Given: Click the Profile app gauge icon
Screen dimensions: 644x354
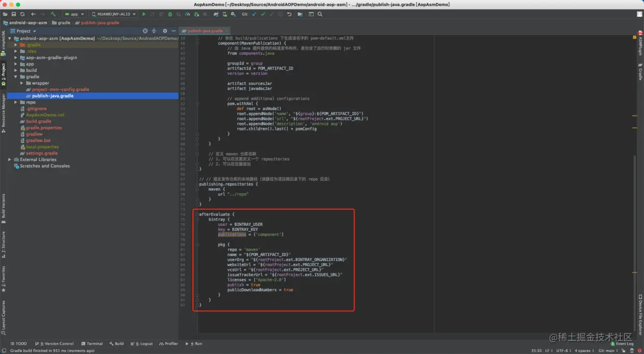Looking at the screenshot, I should click(187, 14).
